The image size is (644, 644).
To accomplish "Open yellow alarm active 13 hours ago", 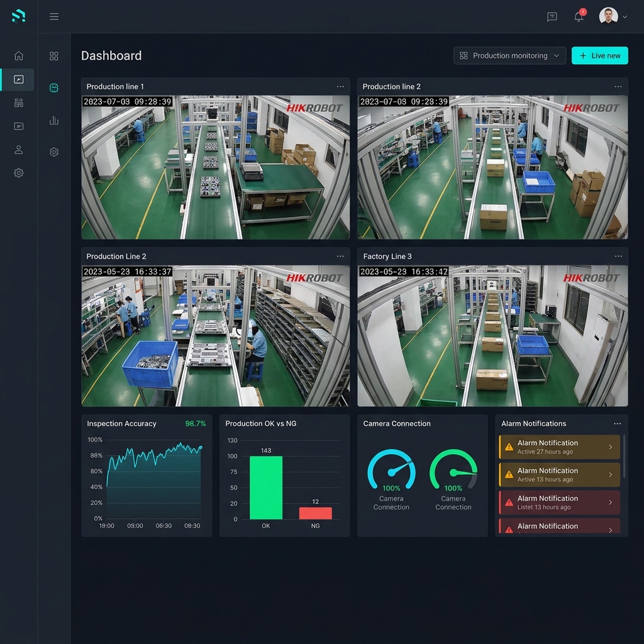I will point(559,474).
